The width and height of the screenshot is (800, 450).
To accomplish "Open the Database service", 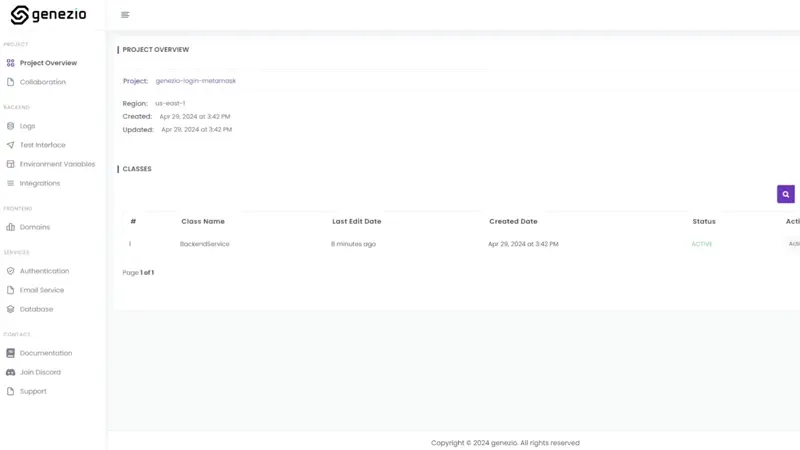I will click(36, 309).
